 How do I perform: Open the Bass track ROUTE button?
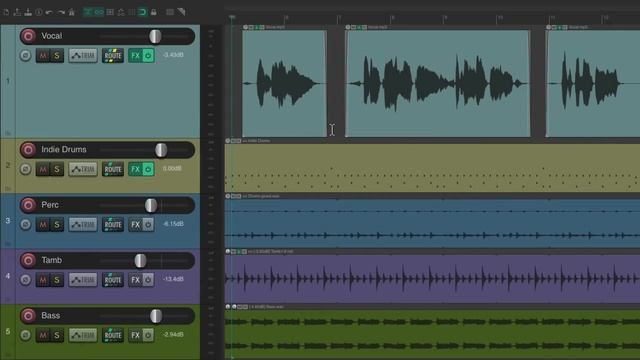pos(113,335)
